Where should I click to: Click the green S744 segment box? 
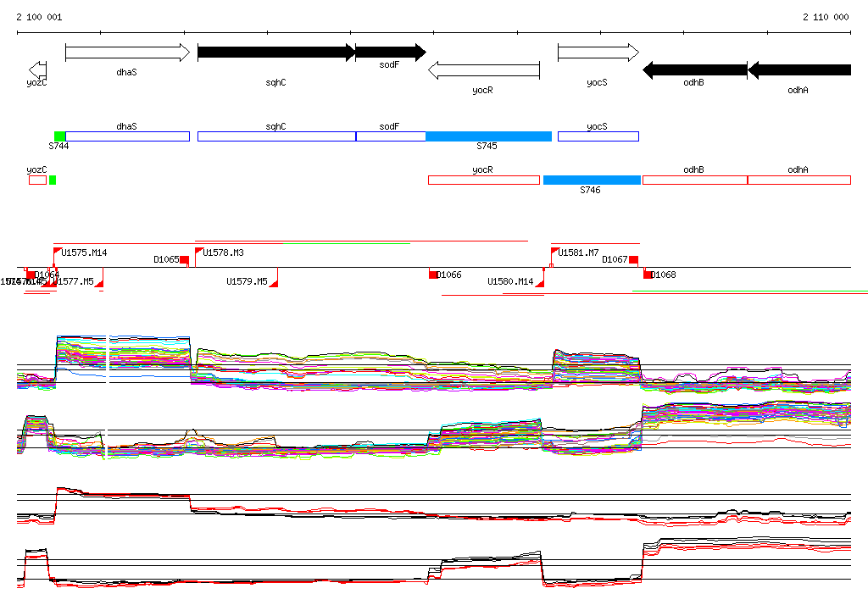(x=60, y=136)
